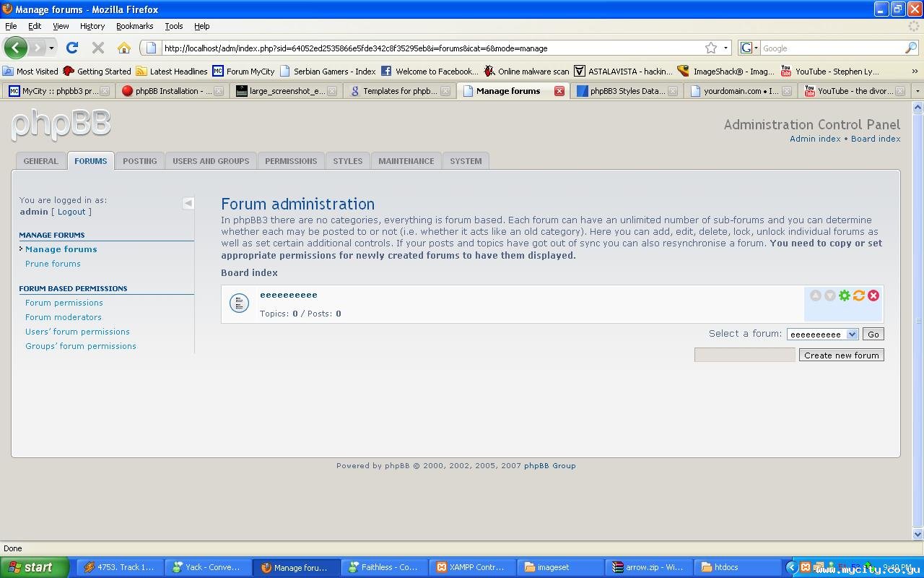Screen dimensions: 924x578
Task: Open the eeeeeeeeee forum link
Action: (x=289, y=295)
